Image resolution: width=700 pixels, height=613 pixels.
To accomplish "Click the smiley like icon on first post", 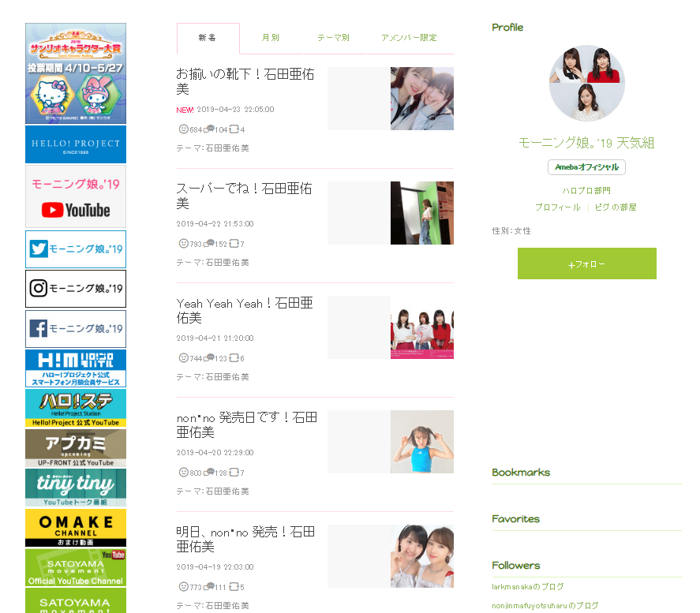I will 183,129.
